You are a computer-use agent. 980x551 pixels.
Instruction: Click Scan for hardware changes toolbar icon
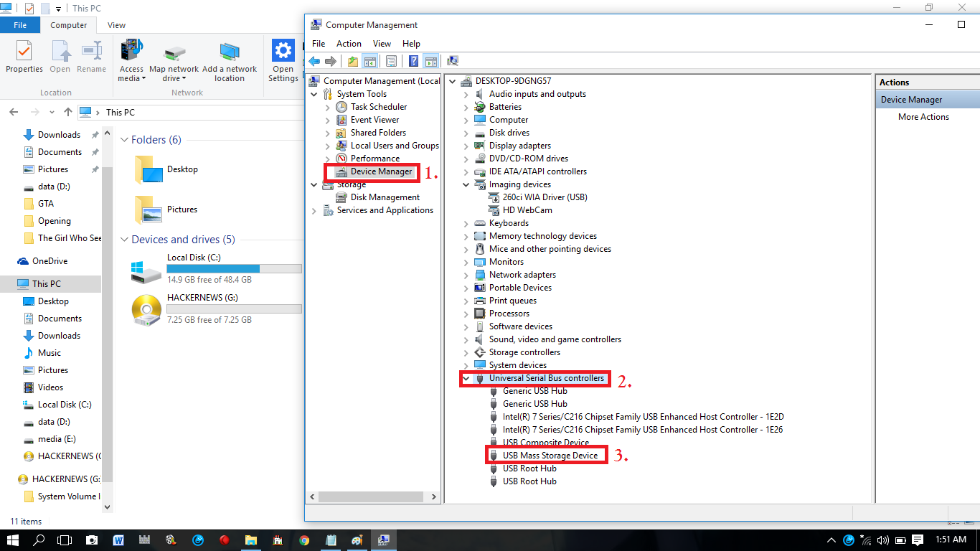tap(453, 61)
